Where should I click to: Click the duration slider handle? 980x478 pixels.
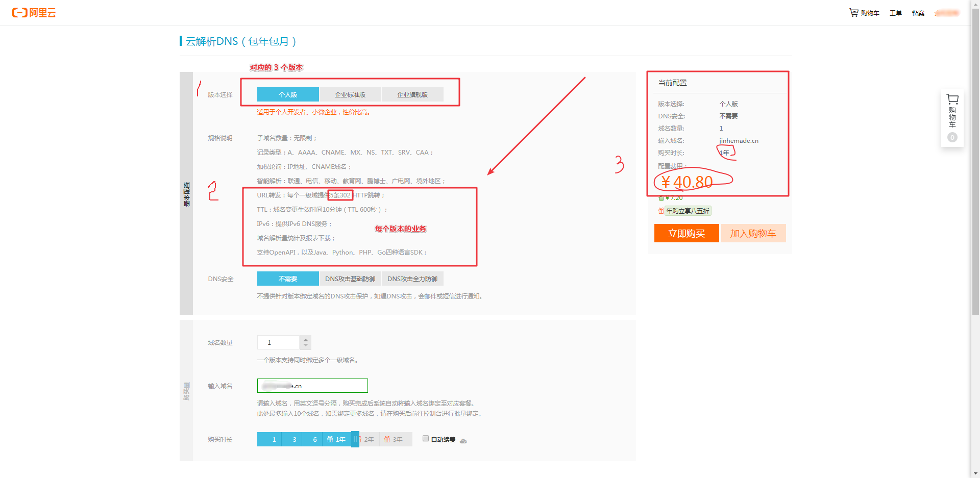click(355, 439)
